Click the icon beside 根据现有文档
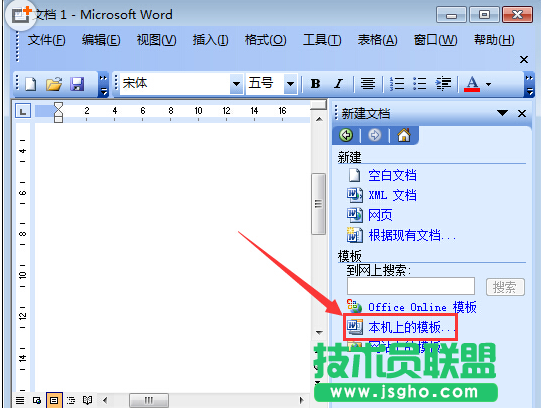Screen dimensions: 541x408 (355, 235)
